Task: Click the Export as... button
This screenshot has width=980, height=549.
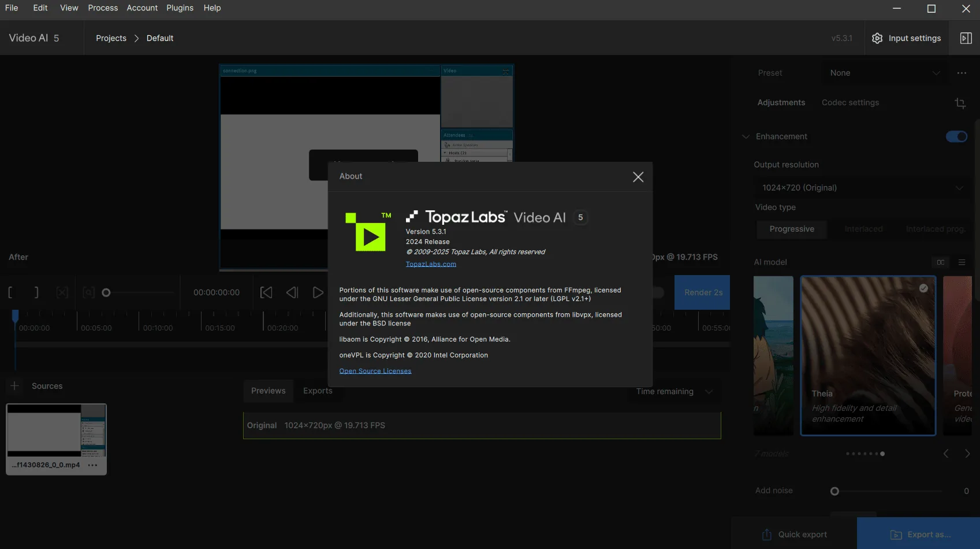Action: click(x=918, y=535)
